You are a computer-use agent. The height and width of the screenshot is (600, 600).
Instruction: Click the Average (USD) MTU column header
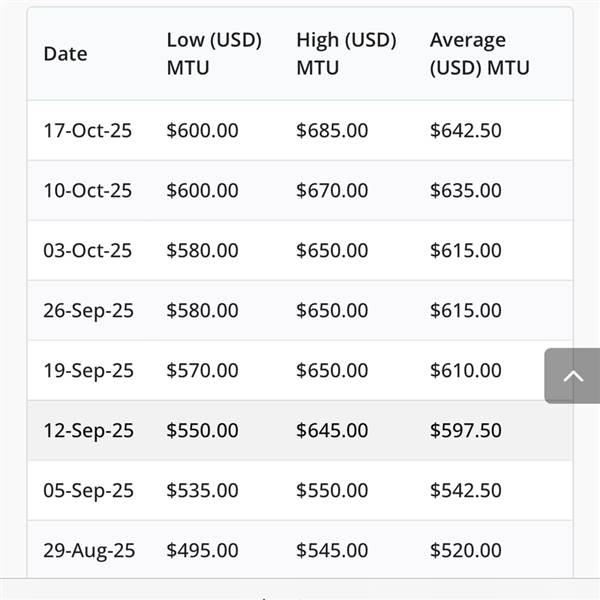[x=480, y=54]
